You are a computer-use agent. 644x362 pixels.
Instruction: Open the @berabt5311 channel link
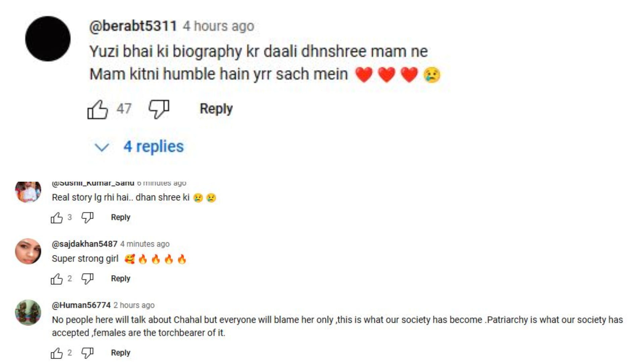click(133, 26)
